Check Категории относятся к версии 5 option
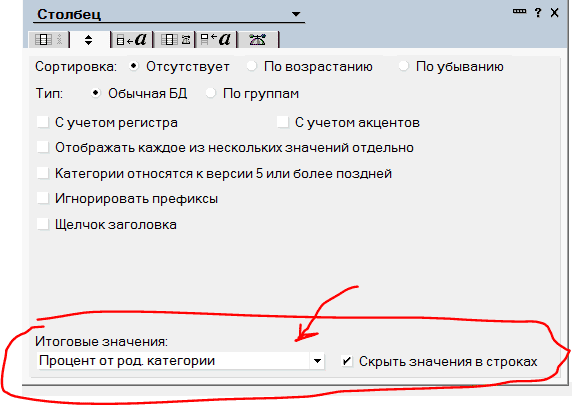572x405 pixels. pos(43,173)
